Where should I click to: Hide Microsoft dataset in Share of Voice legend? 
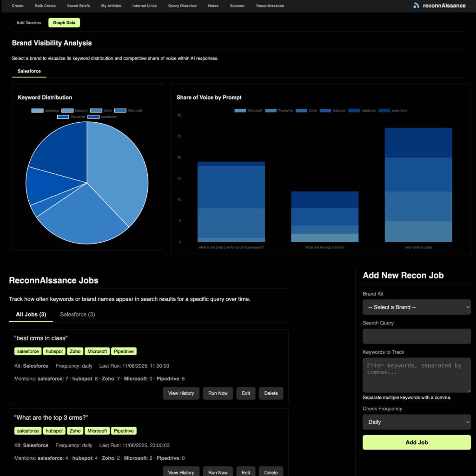[248, 111]
